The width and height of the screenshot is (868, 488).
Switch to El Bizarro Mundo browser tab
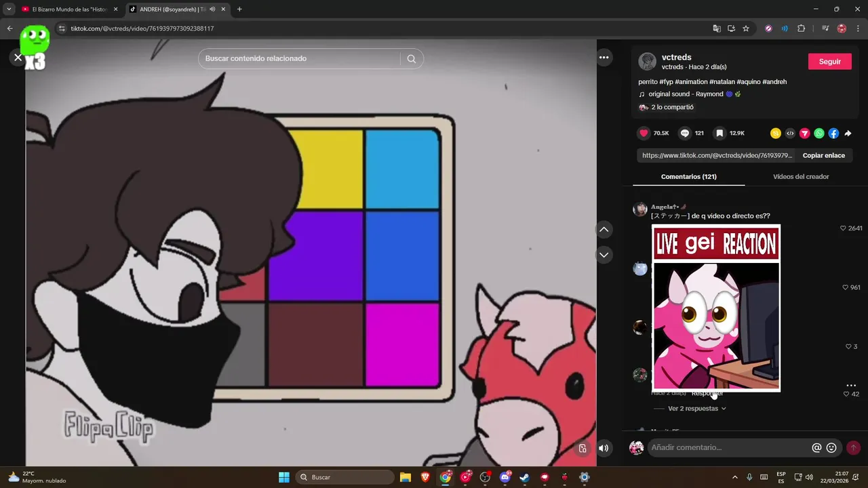[x=67, y=9]
